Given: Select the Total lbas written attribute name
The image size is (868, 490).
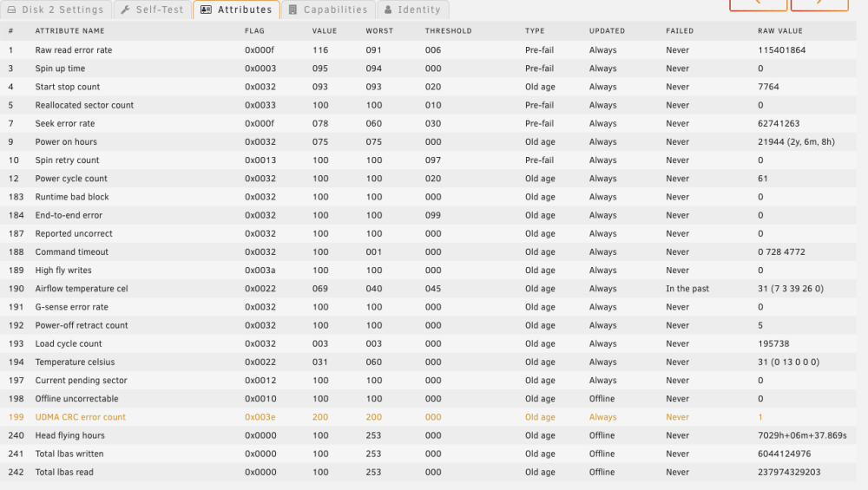Looking at the screenshot, I should coord(69,454).
